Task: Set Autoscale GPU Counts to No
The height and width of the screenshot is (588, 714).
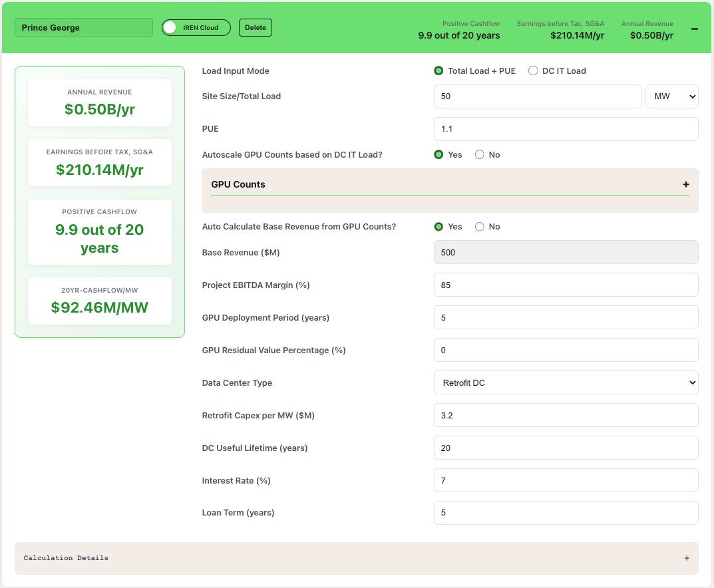Action: 480,155
